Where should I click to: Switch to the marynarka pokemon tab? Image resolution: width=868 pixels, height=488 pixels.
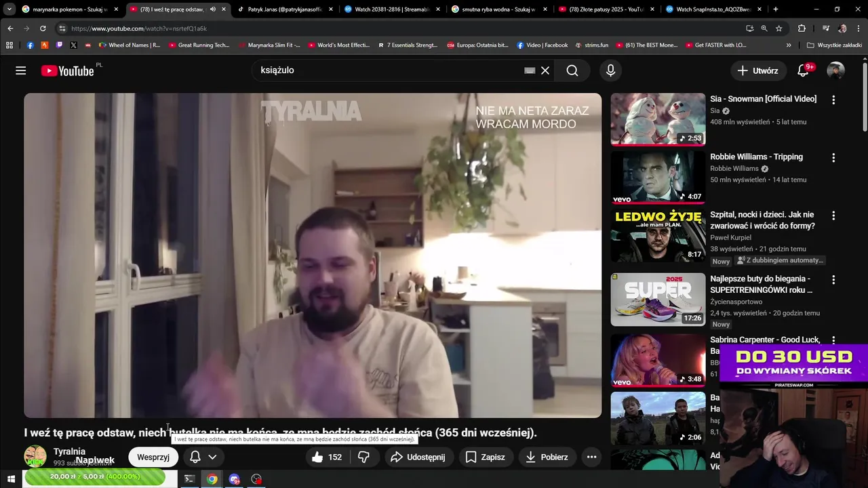click(x=71, y=9)
